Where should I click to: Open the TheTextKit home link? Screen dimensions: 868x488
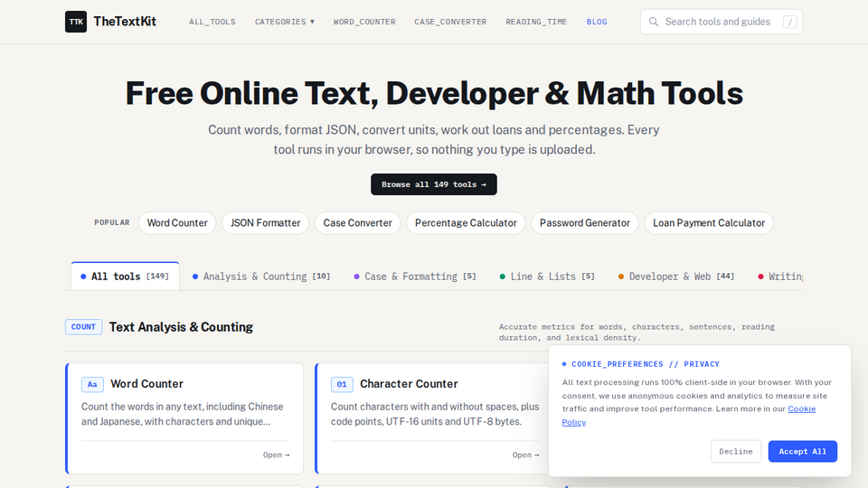click(110, 22)
